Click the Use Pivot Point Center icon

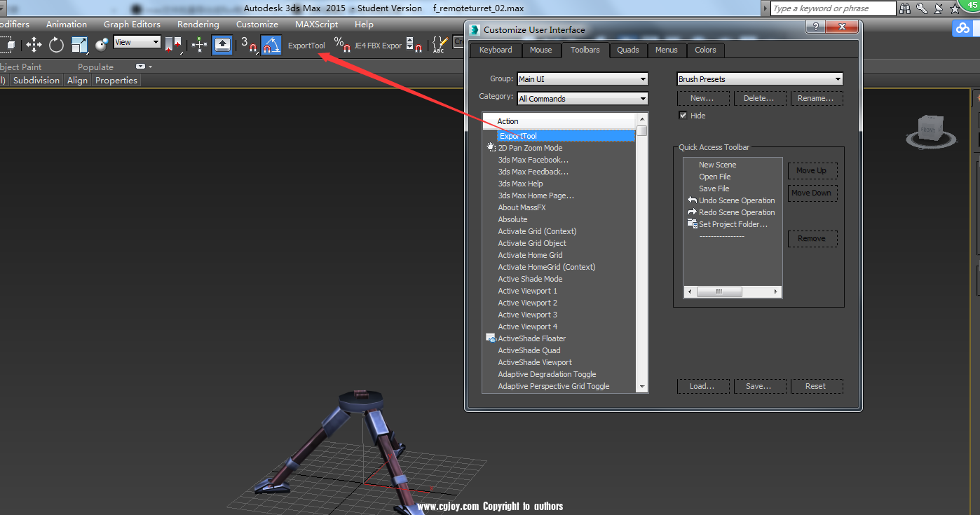(173, 45)
